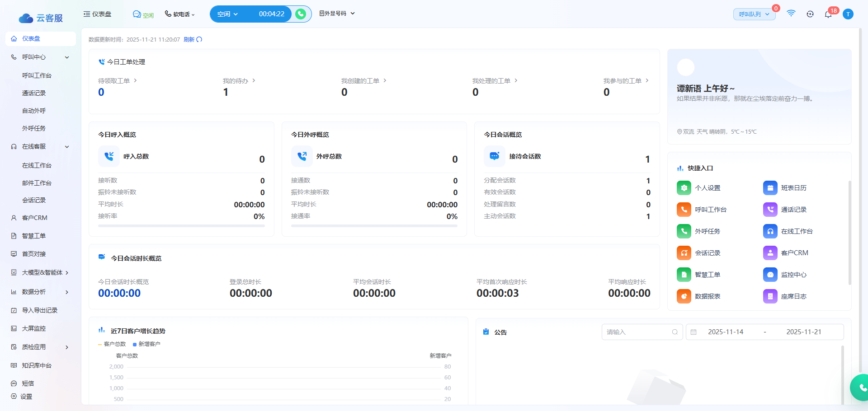The height and width of the screenshot is (411, 868).
Task: Expand the 呼叫队列 dropdown
Action: coord(754,14)
